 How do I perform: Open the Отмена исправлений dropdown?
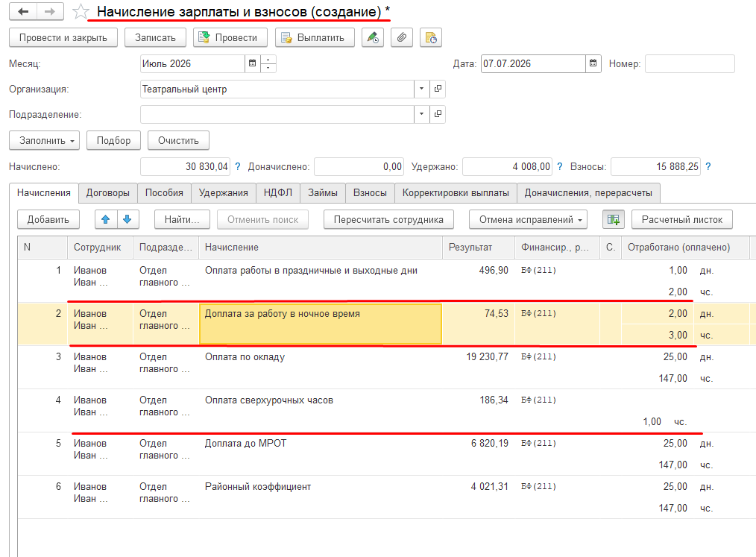528,219
